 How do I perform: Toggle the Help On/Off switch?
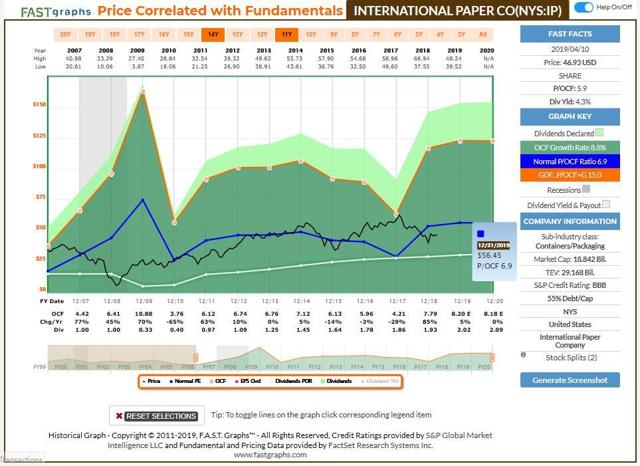pyautogui.click(x=584, y=7)
